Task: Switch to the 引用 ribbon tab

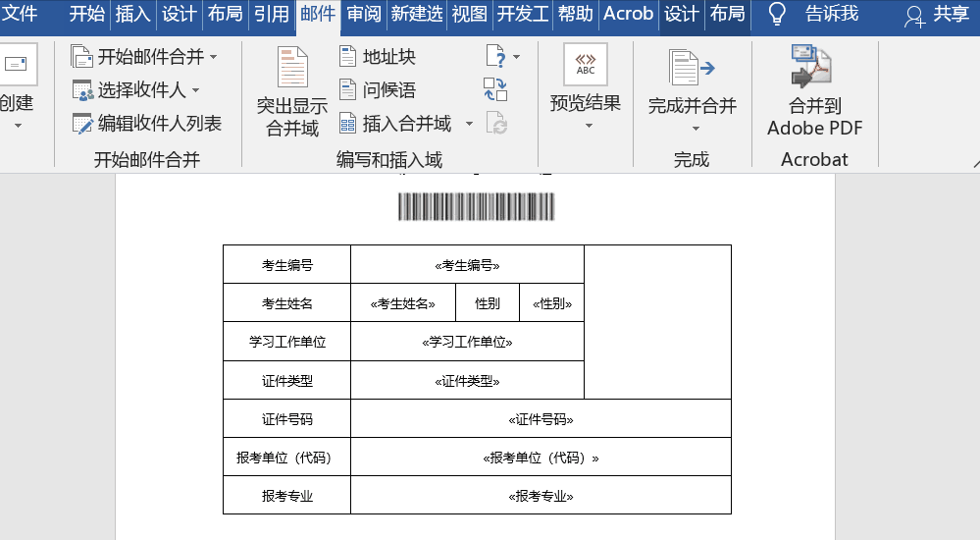Action: 272,13
